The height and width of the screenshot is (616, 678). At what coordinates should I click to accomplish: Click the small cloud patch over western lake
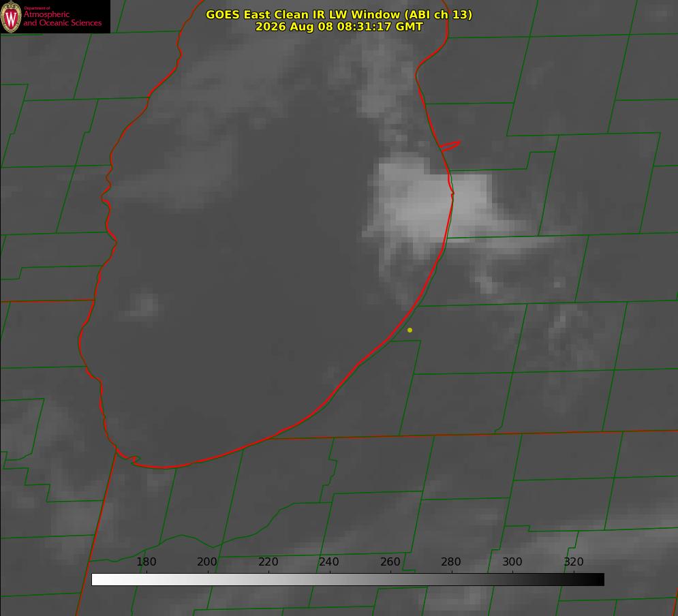145,305
